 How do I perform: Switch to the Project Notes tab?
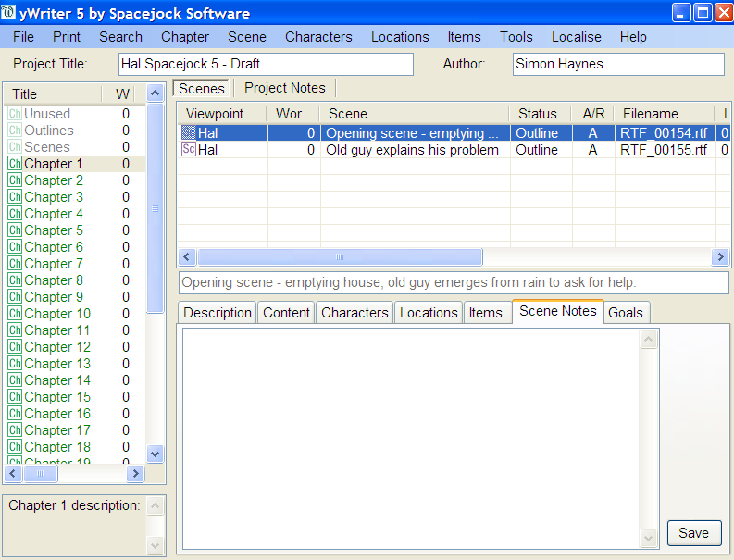pyautogui.click(x=285, y=88)
